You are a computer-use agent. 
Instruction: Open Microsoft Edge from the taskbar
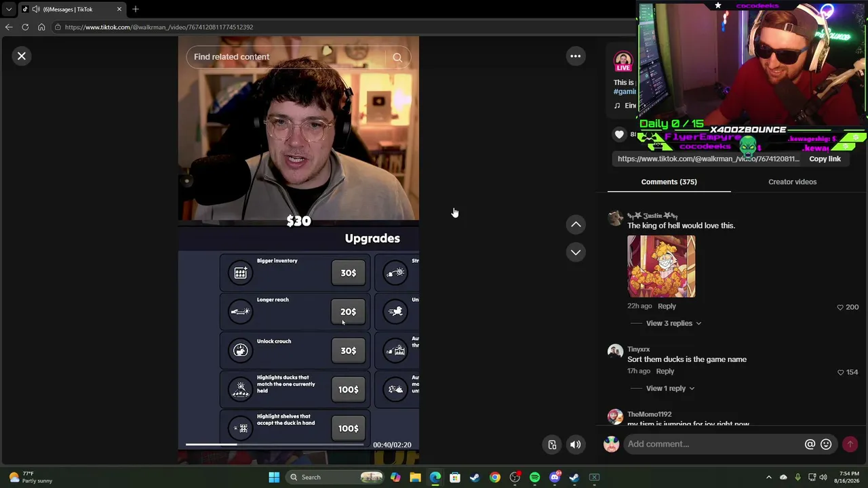coord(435,477)
